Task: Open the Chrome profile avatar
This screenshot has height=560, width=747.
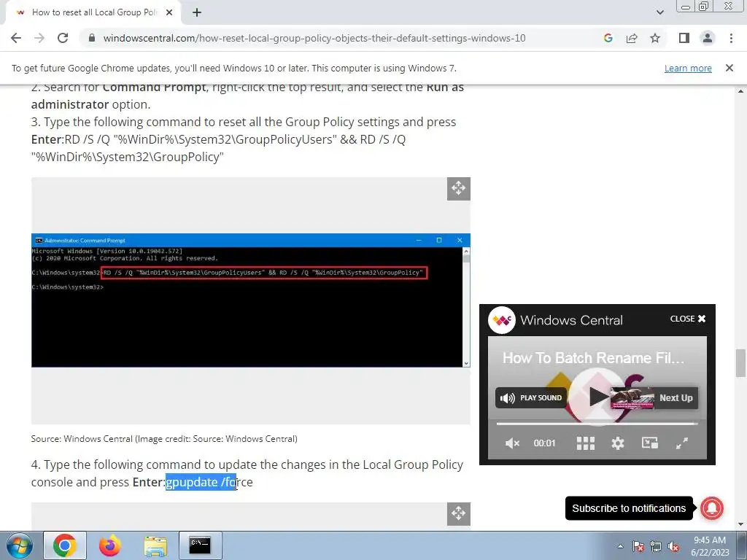Action: (708, 38)
